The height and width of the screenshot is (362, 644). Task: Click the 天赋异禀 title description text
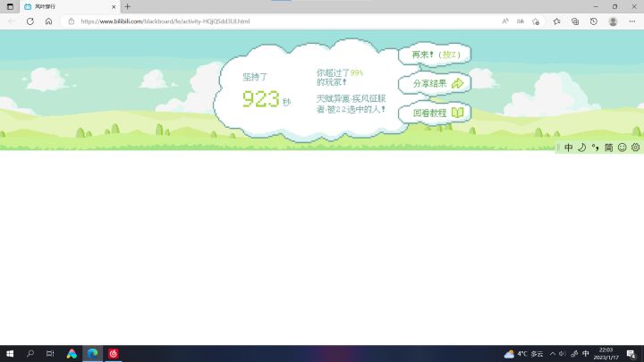[x=351, y=105]
